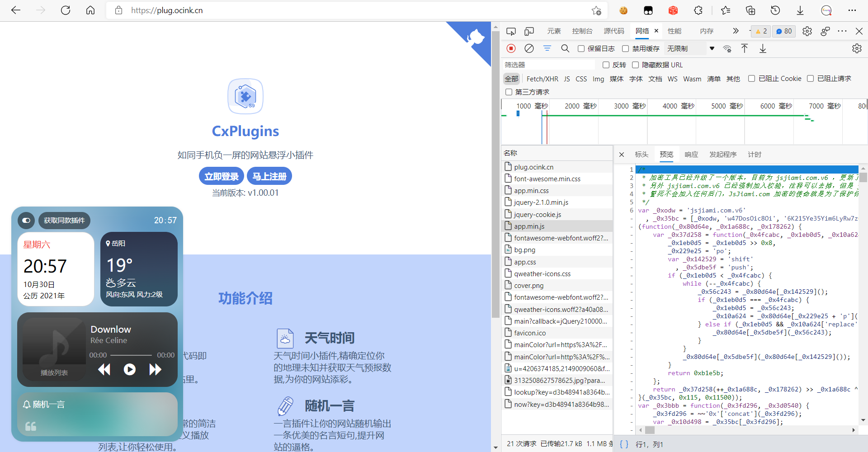Open browser history icon
This screenshot has width=868, height=452.
click(775, 10)
